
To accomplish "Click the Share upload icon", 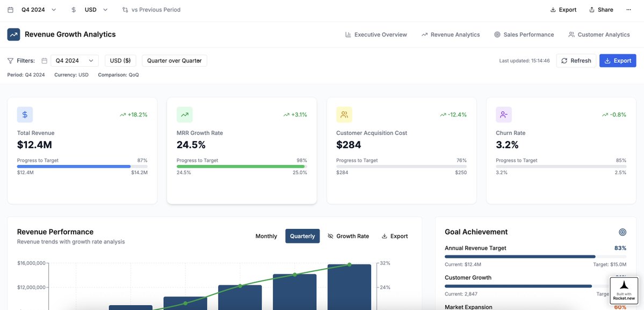I will (592, 10).
